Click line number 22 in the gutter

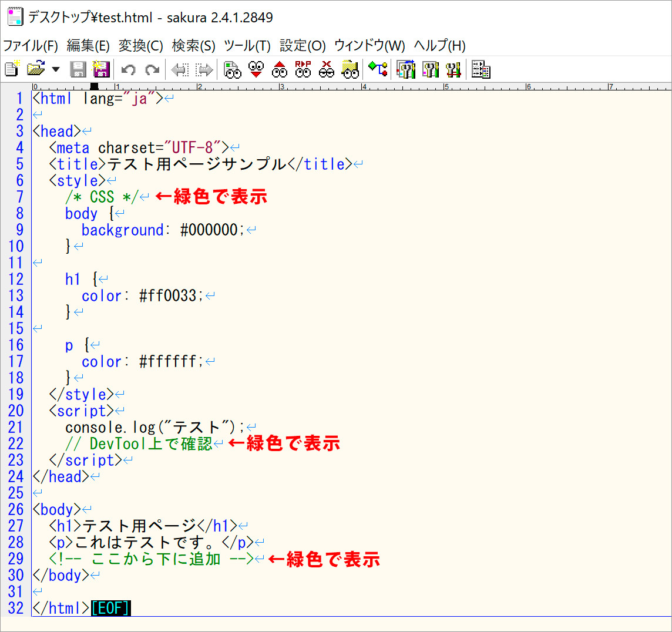click(x=16, y=444)
